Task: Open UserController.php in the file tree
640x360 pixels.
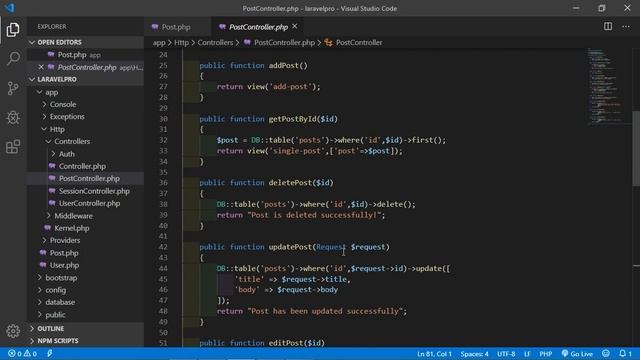Action: [89, 203]
